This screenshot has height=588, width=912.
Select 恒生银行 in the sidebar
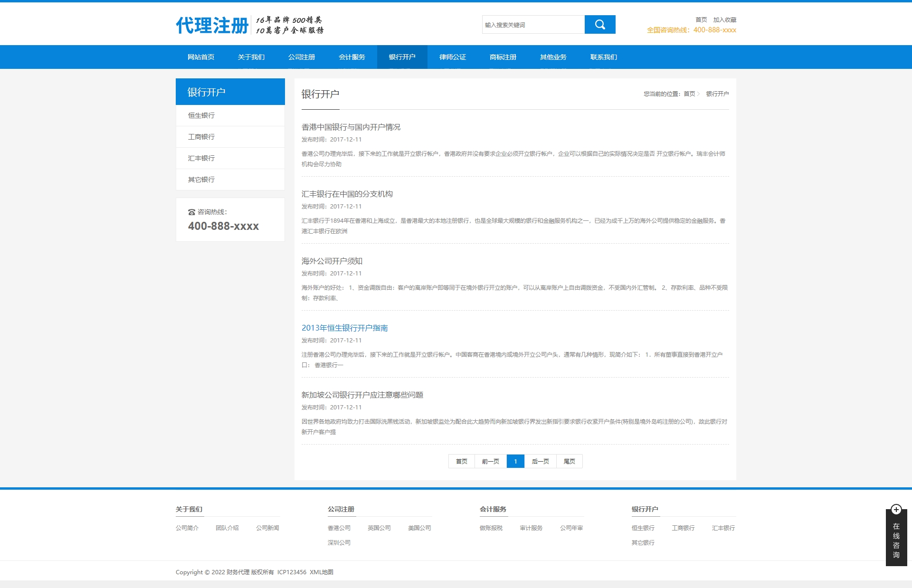(230, 115)
